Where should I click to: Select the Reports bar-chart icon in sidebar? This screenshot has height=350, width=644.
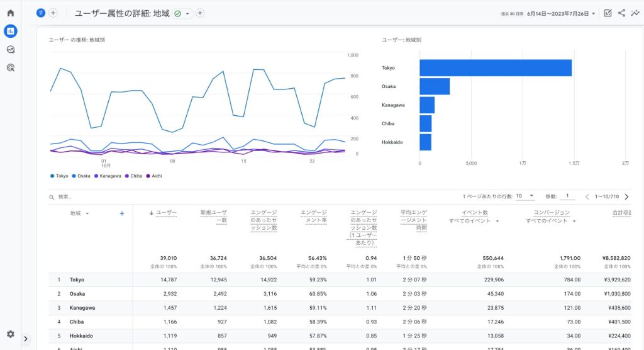[10, 31]
